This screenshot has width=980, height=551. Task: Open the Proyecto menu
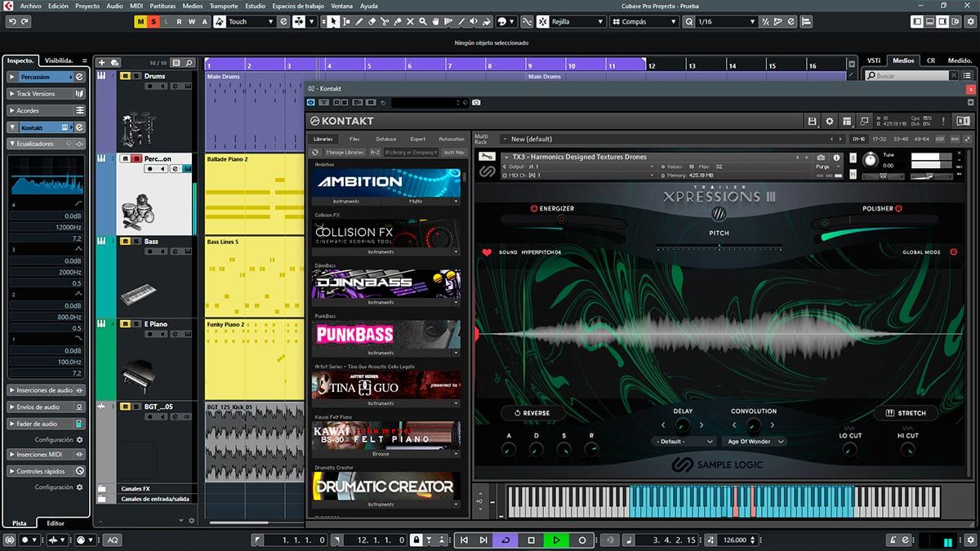87,6
